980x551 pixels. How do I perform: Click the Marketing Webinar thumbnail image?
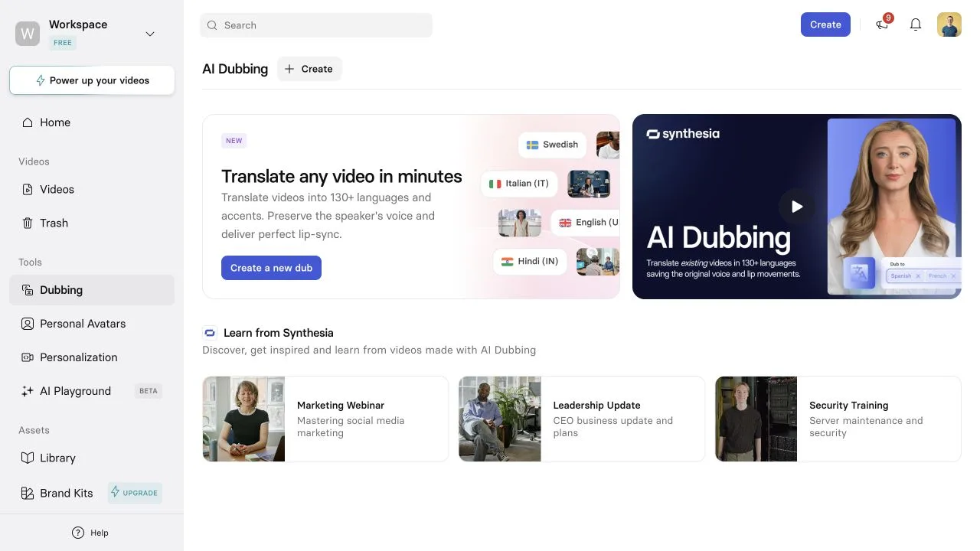(x=243, y=419)
